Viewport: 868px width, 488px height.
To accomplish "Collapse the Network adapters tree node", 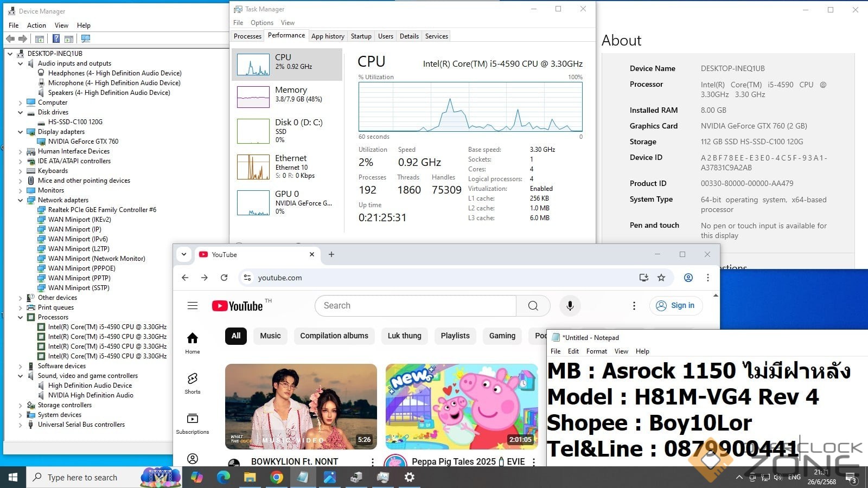I will (x=21, y=200).
